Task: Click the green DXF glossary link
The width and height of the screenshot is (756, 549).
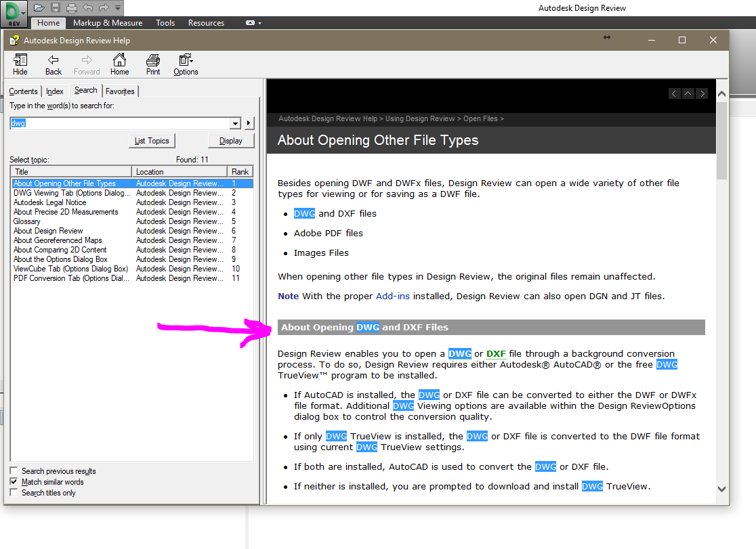Action: [x=496, y=354]
